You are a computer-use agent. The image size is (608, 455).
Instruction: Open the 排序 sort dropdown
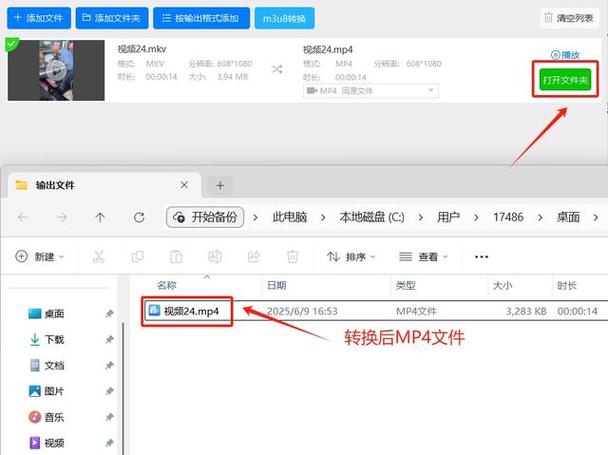(351, 256)
